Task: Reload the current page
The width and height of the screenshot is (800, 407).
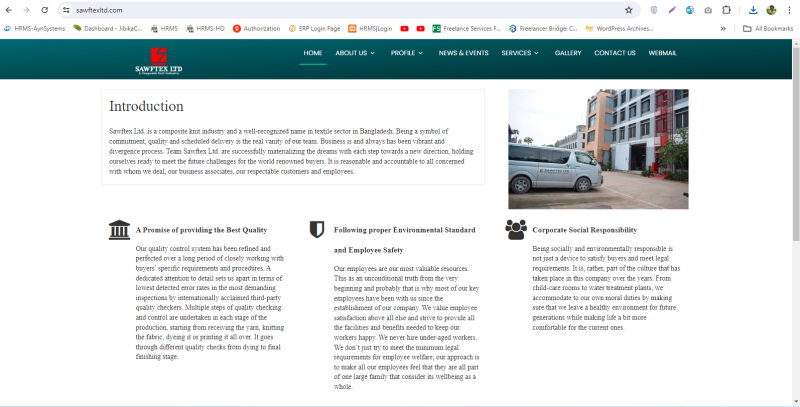Action: point(45,10)
